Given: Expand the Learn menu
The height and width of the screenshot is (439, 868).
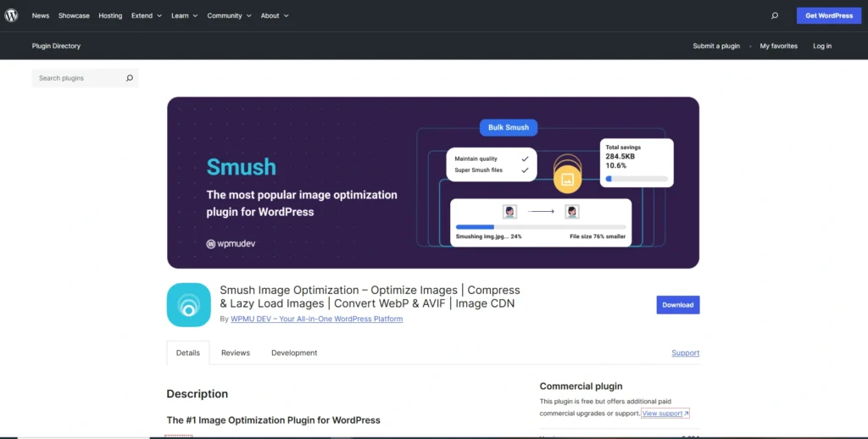Looking at the screenshot, I should click(x=184, y=15).
